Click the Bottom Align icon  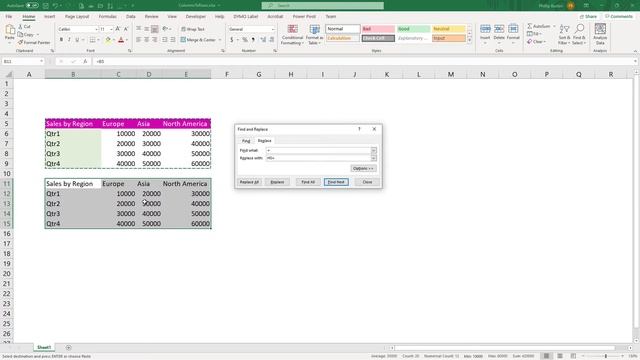pos(155,29)
